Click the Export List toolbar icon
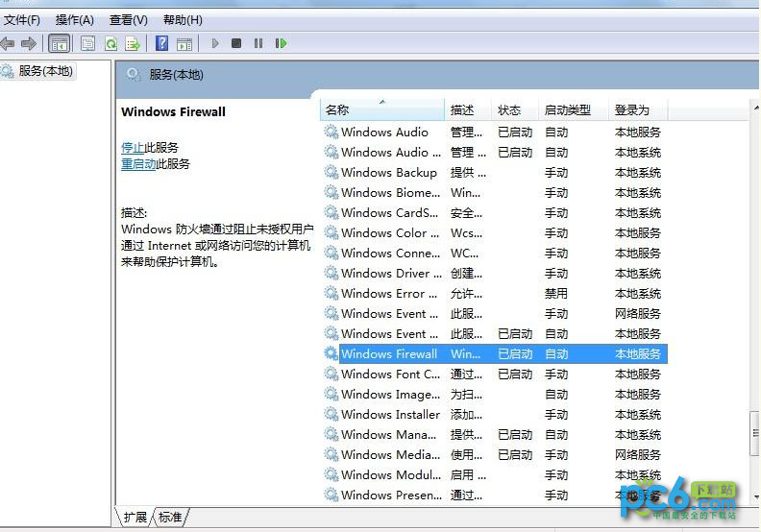The width and height of the screenshot is (761, 532). coord(133,43)
